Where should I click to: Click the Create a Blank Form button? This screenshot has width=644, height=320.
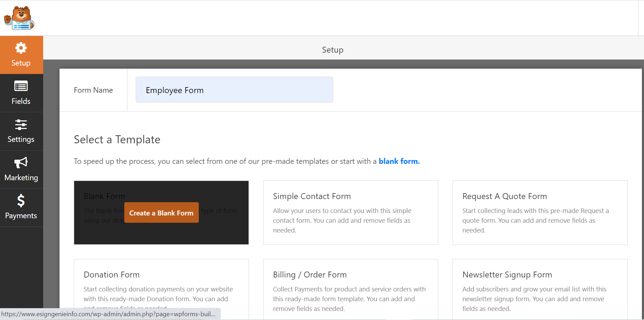pos(162,213)
